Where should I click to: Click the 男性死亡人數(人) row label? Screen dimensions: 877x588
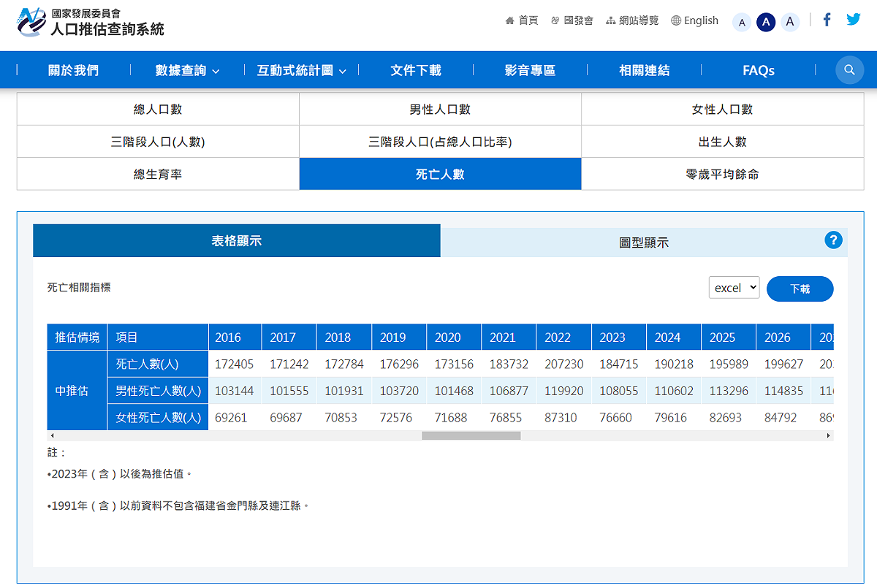(158, 391)
